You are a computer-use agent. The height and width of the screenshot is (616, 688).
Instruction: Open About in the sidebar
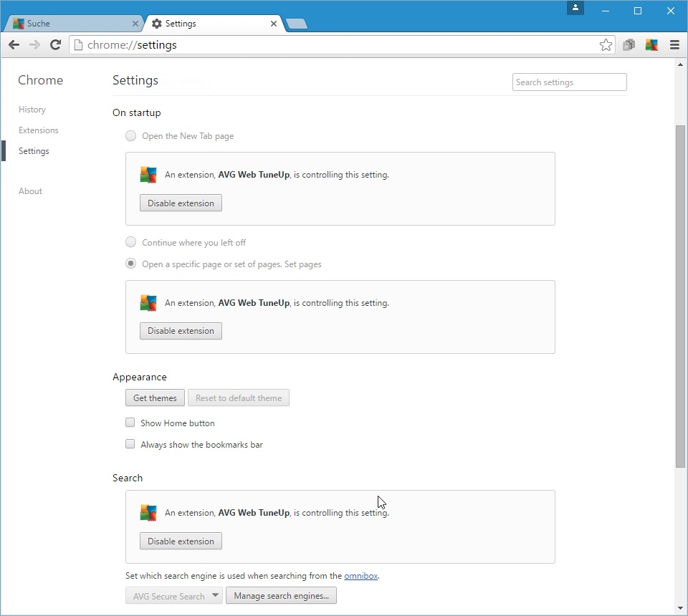coord(30,191)
